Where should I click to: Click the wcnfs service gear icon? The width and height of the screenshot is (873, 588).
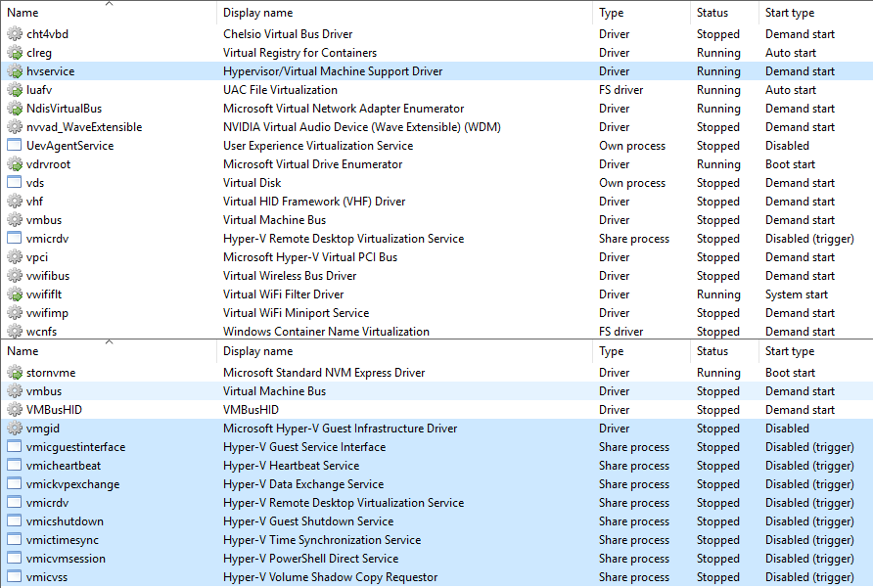(x=16, y=331)
